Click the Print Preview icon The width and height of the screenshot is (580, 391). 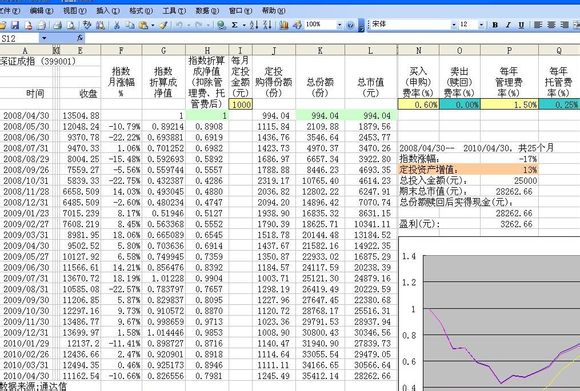click(71, 25)
